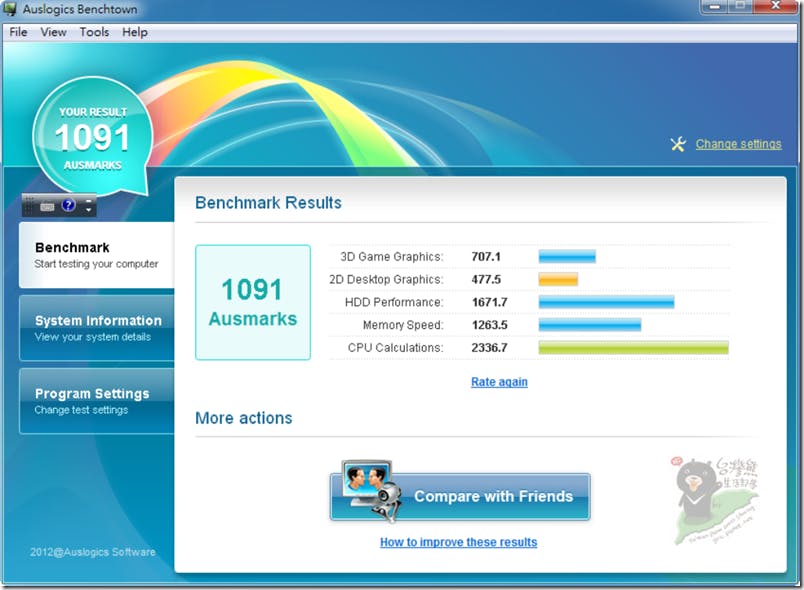Open How to improve these results link
Viewport: 804px width, 590px height.
point(458,542)
